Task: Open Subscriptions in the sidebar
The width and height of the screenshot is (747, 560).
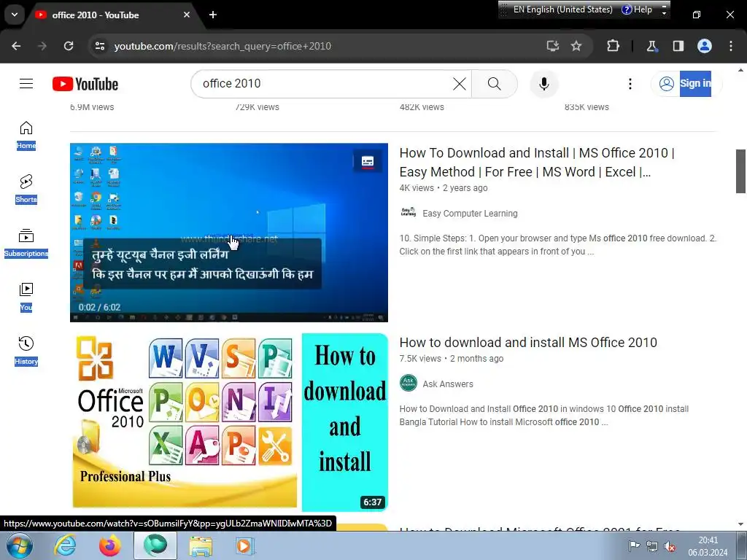Action: pyautogui.click(x=26, y=243)
